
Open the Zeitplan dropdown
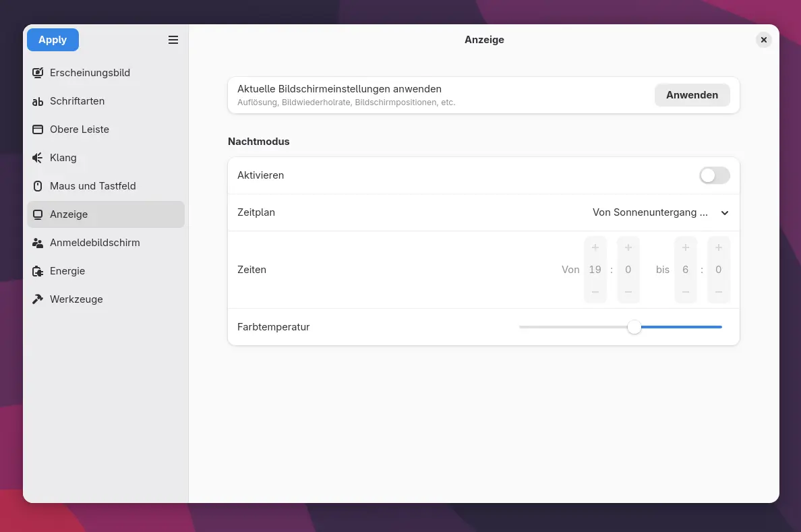coord(660,212)
